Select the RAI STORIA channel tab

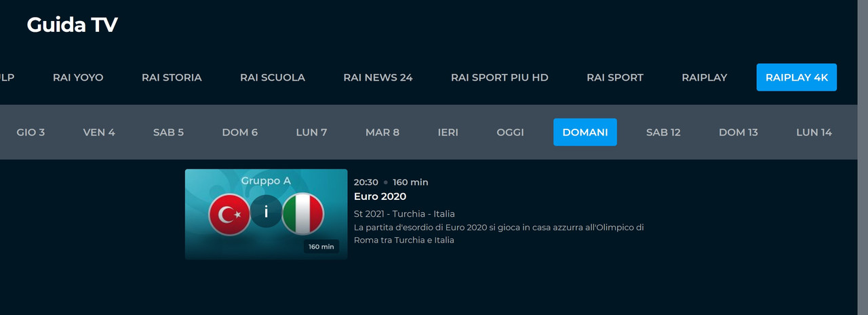172,77
